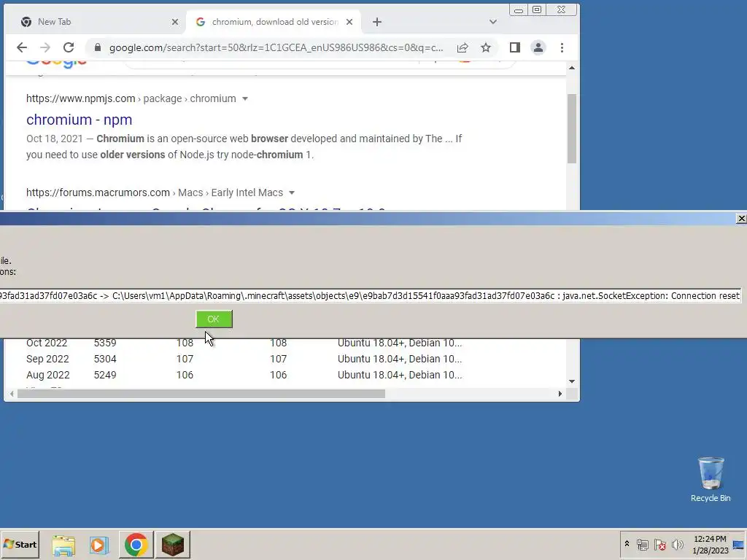747x560 pixels.
Task: Click the green OK button in error dialog
Action: [214, 319]
